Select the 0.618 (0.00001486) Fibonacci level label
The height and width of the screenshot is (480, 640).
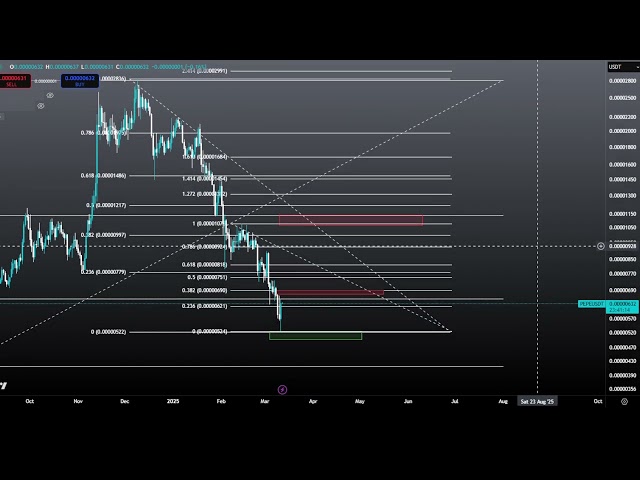(104, 175)
